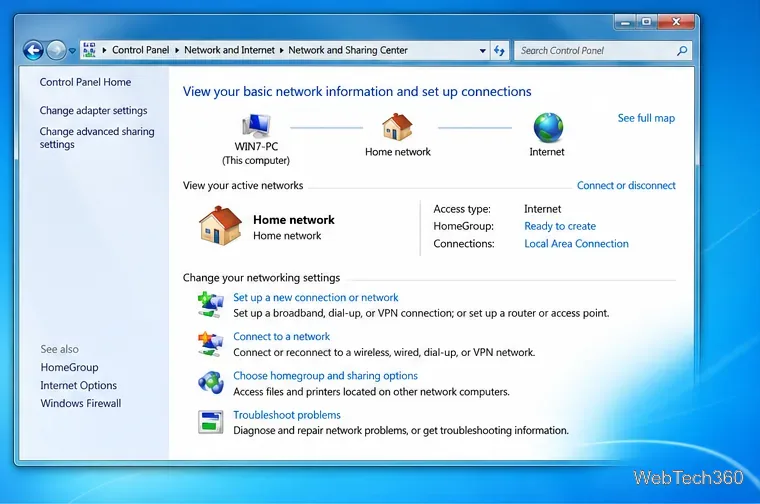The width and height of the screenshot is (760, 504).
Task: Close the Network and Sharing Center window
Action: pos(676,22)
